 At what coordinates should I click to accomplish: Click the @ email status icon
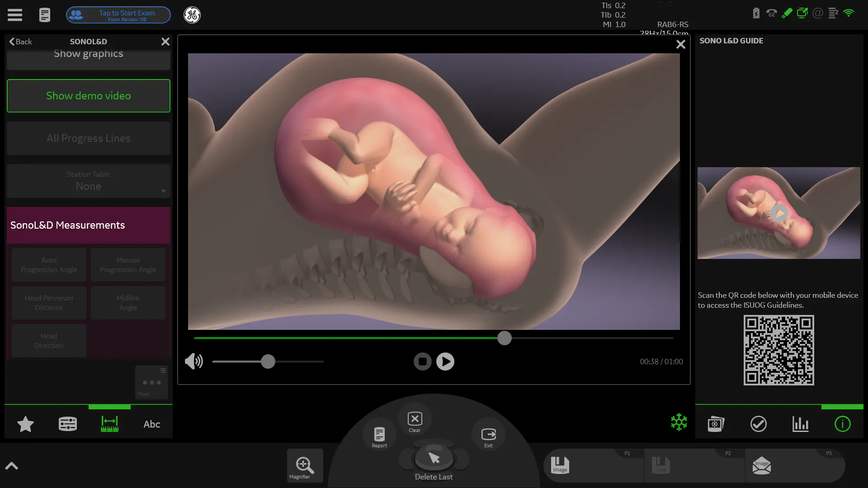[818, 13]
